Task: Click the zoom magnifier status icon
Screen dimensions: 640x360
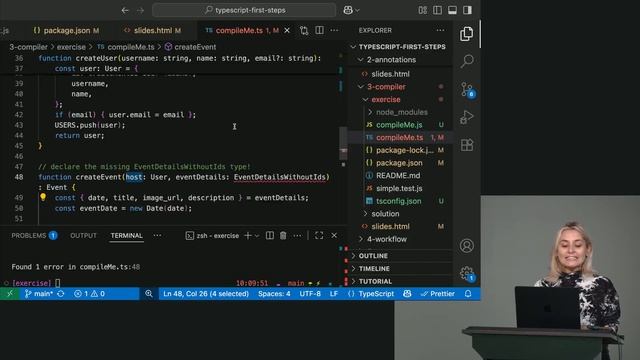Action: pos(149,294)
